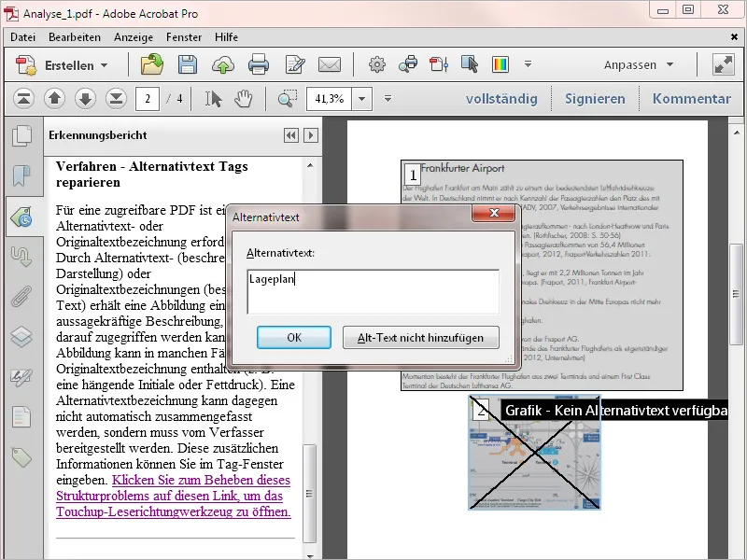The width and height of the screenshot is (747, 560).
Task: Select the Hand tool in the toolbar
Action: tap(243, 97)
